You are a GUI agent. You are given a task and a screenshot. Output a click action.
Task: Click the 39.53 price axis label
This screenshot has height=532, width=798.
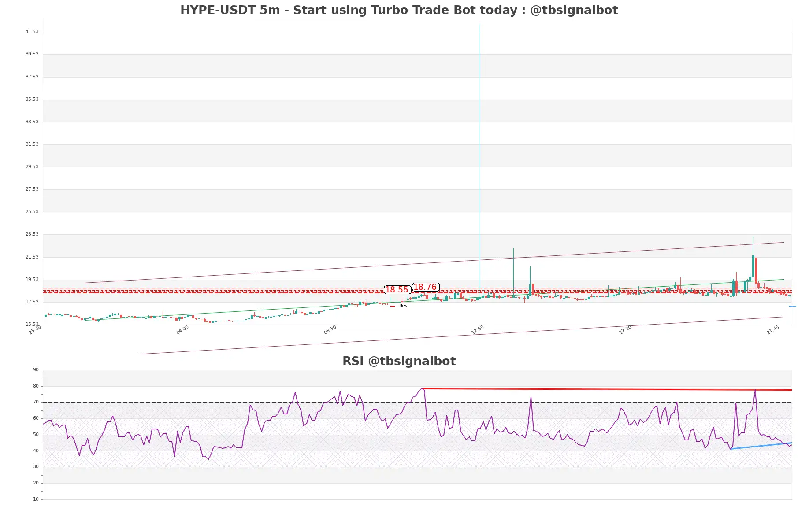(32, 54)
